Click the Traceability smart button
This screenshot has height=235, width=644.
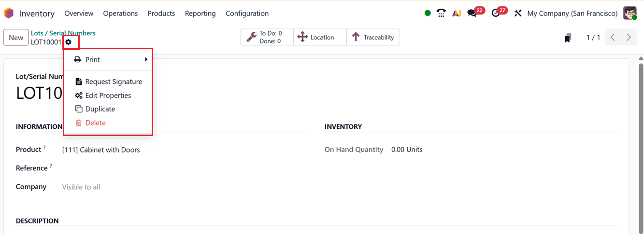[x=373, y=37]
